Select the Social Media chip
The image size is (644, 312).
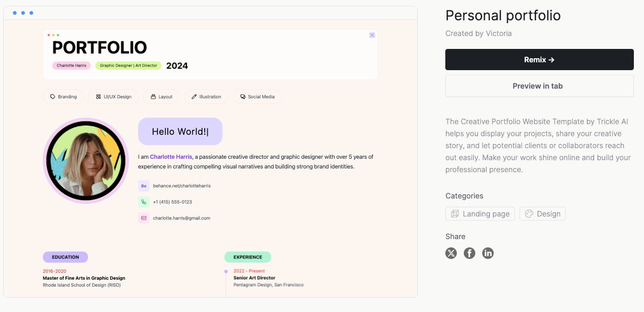(x=257, y=97)
